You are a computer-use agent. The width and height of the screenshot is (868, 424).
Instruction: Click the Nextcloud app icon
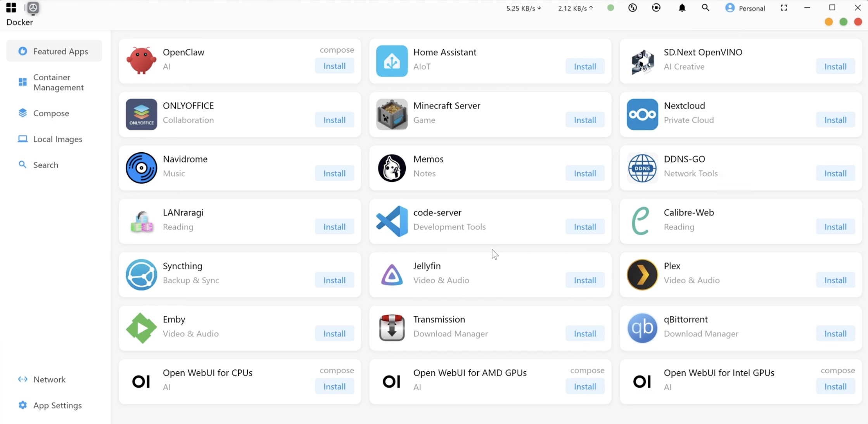[x=642, y=114]
